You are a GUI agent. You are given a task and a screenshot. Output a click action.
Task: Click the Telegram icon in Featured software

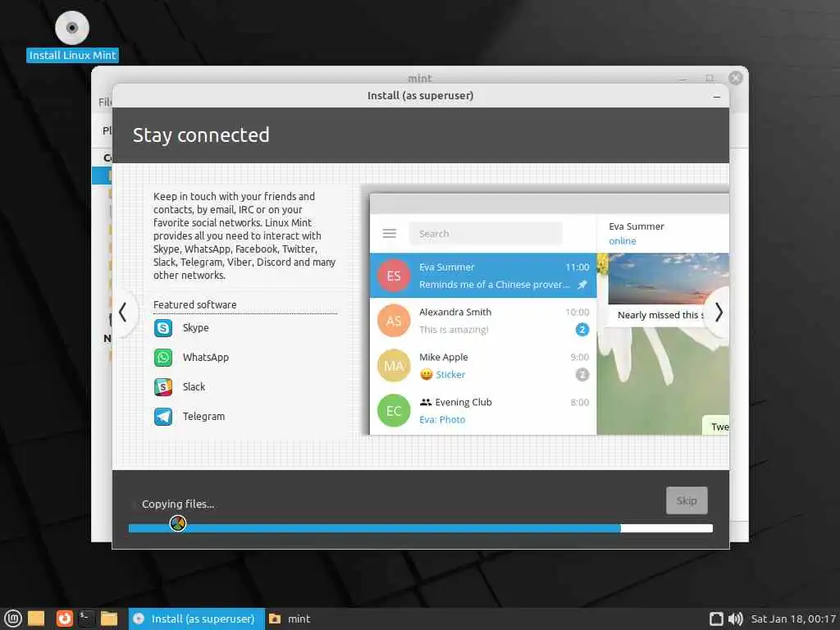(163, 416)
